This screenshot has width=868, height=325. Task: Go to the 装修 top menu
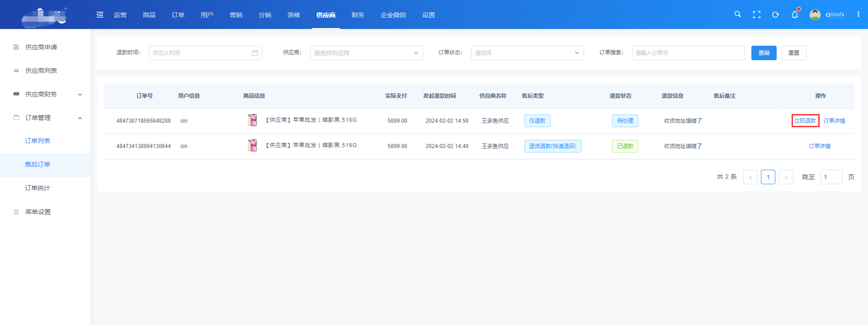[294, 15]
